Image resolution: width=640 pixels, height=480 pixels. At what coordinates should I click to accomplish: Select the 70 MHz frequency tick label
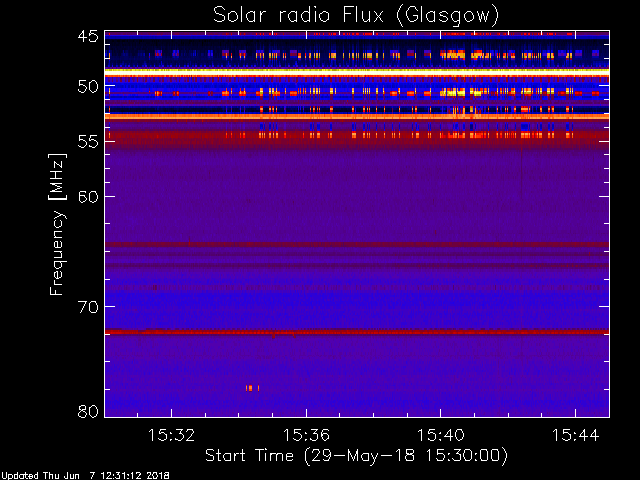click(x=88, y=307)
